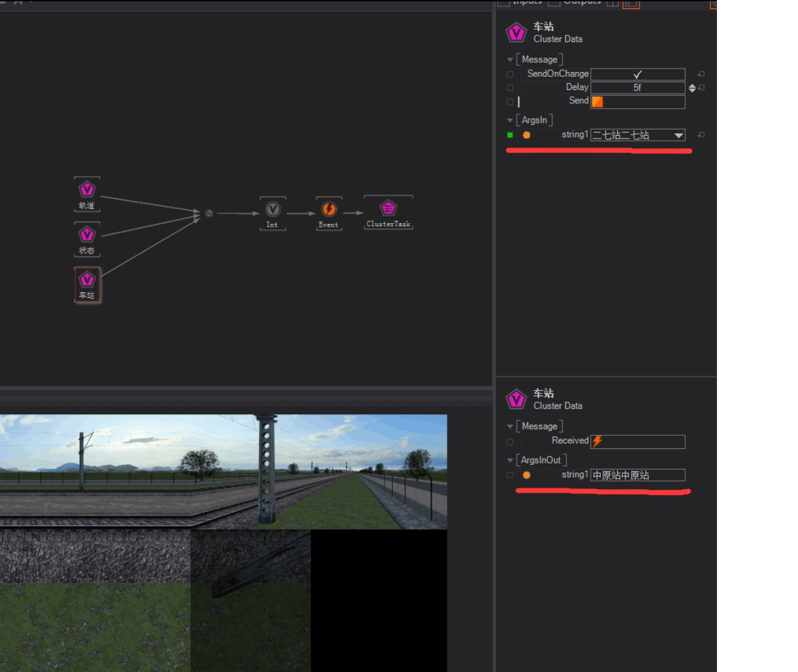Screen dimensions: 798x672
Task: Toggle the SendOnChange checkmark value
Action: point(637,74)
